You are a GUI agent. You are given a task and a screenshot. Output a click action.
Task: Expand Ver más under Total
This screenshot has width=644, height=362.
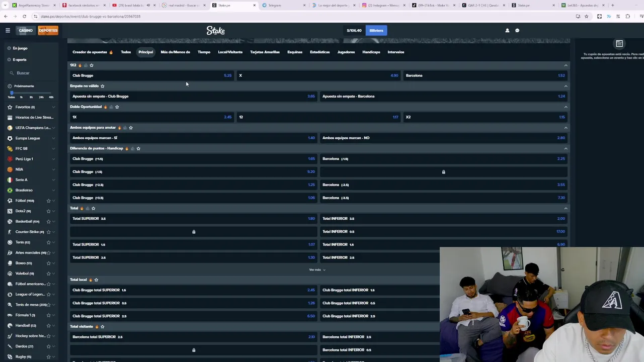click(317, 270)
